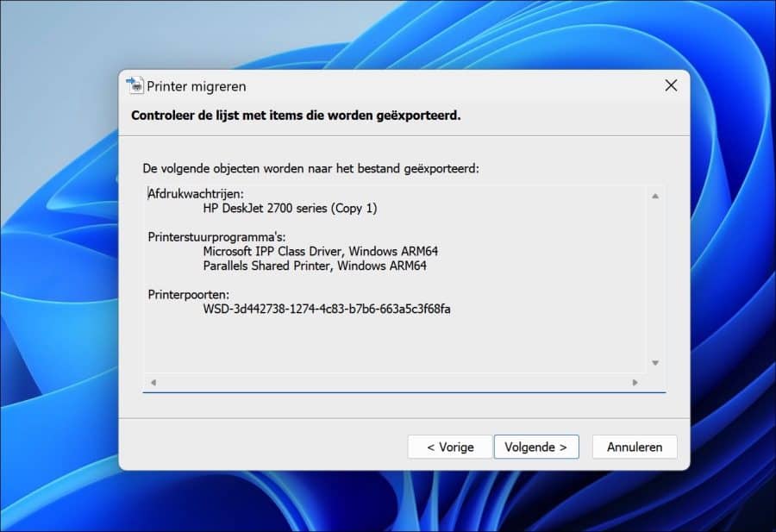Click the Vorige button to go back
Screen dimensions: 776x532
[449, 447]
